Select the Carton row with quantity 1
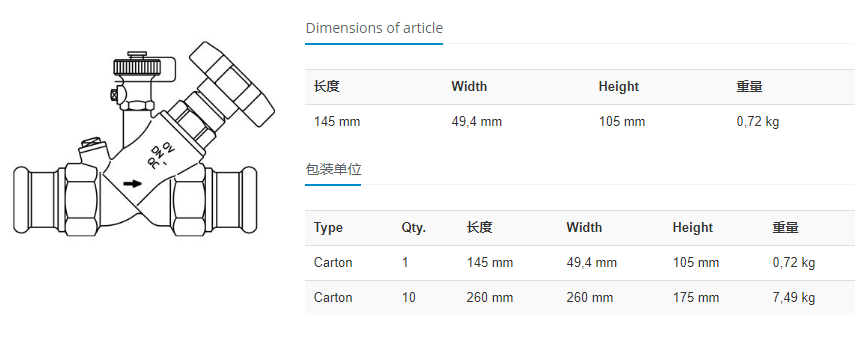Viewport: 855px width, 361px height. [x=580, y=263]
